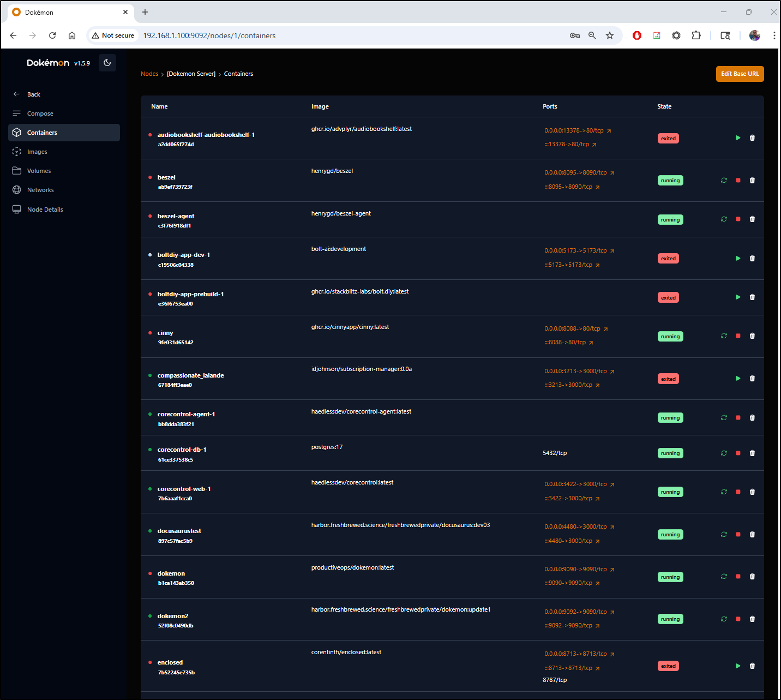Select Containers in the sidebar

(x=64, y=133)
